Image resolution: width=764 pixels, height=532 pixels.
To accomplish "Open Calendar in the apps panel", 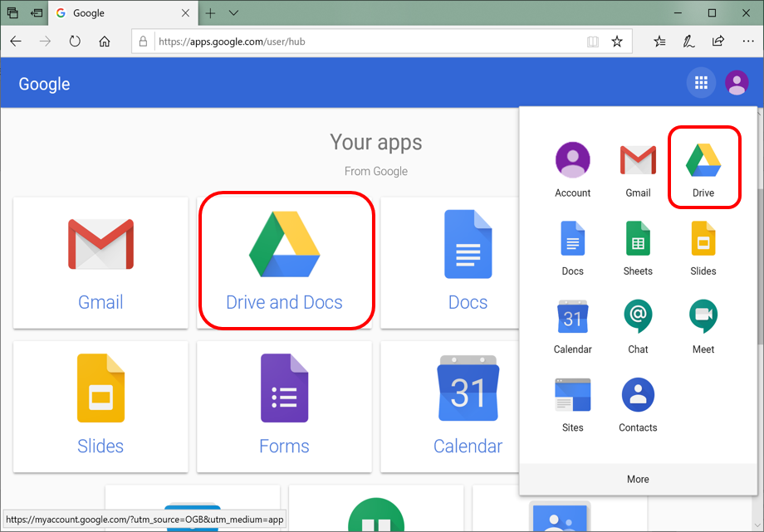I will coord(572,326).
